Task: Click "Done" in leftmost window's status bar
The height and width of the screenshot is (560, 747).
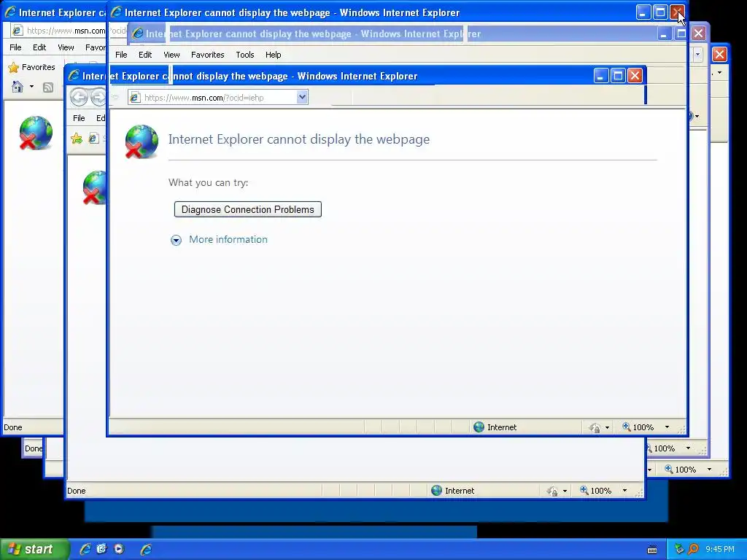Action: click(13, 427)
